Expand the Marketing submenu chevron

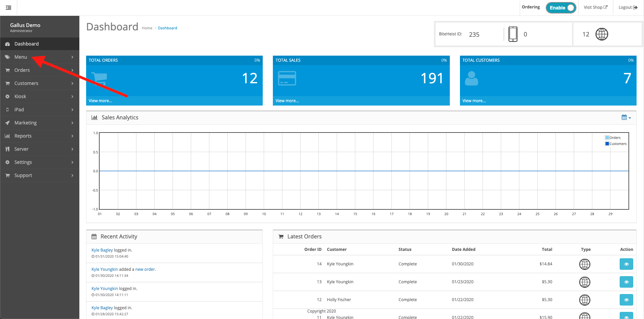click(x=72, y=123)
